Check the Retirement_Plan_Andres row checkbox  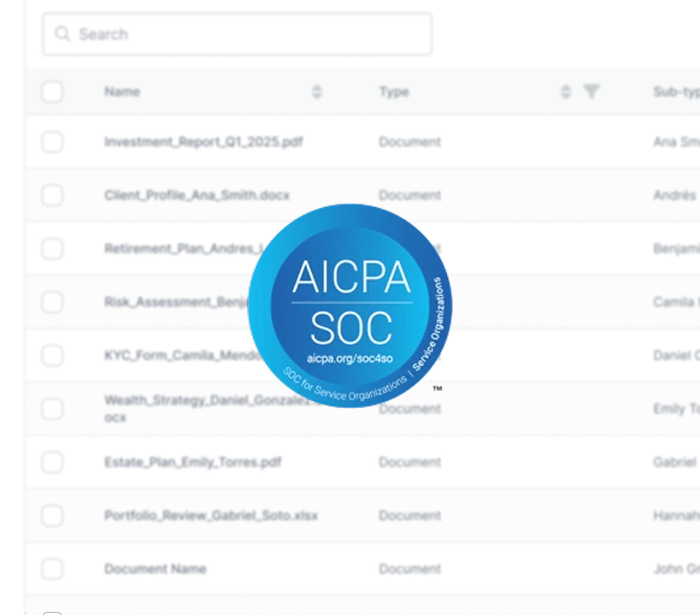click(x=52, y=249)
